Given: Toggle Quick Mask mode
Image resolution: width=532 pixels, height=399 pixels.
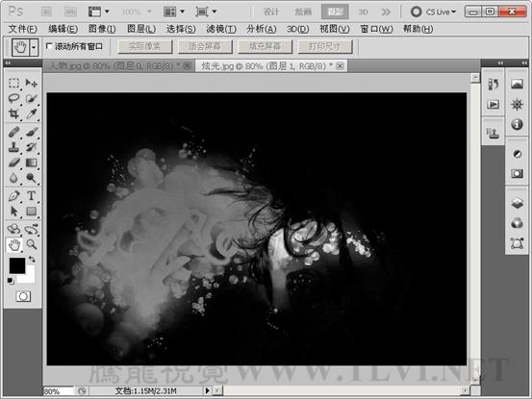Looking at the screenshot, I should [x=23, y=297].
